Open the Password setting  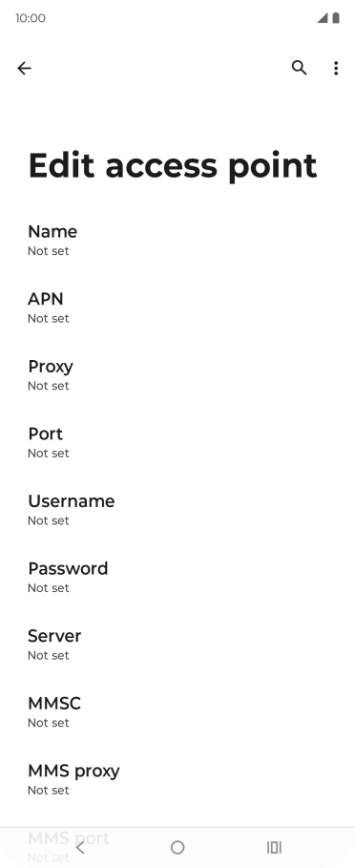[x=177, y=578]
